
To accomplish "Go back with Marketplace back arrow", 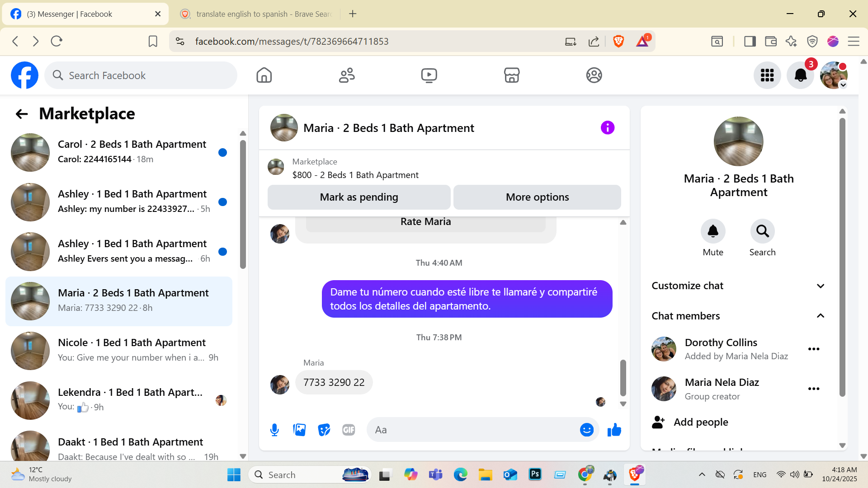I will click(22, 114).
